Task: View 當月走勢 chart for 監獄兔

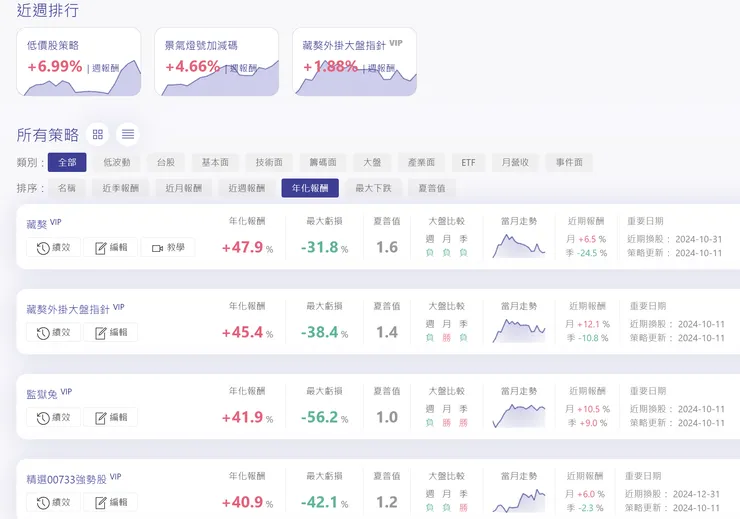Action: click(519, 416)
